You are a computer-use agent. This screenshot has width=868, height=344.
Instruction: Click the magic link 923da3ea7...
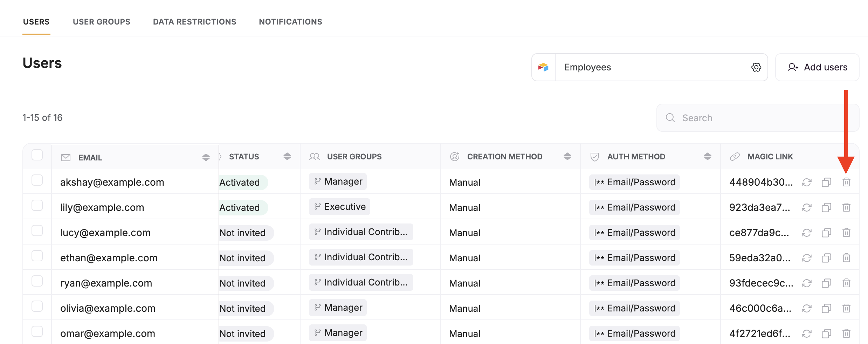[x=759, y=207]
